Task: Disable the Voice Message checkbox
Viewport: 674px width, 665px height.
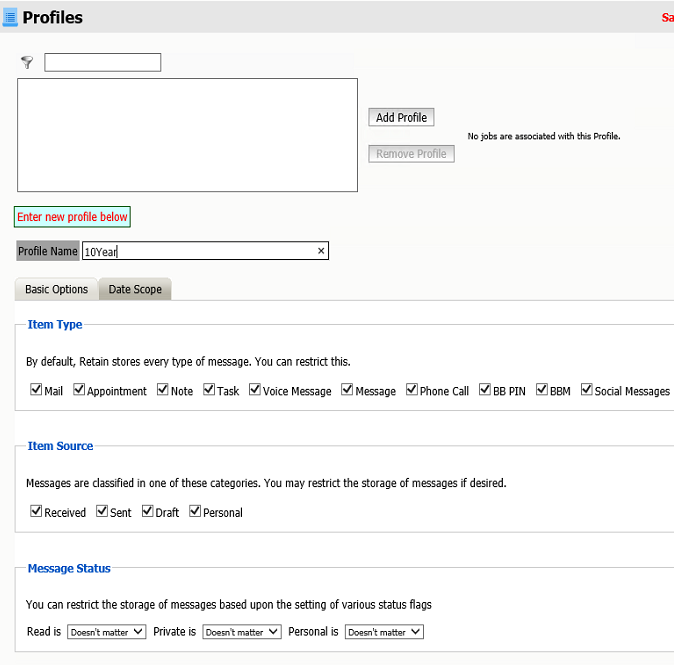Action: [255, 390]
